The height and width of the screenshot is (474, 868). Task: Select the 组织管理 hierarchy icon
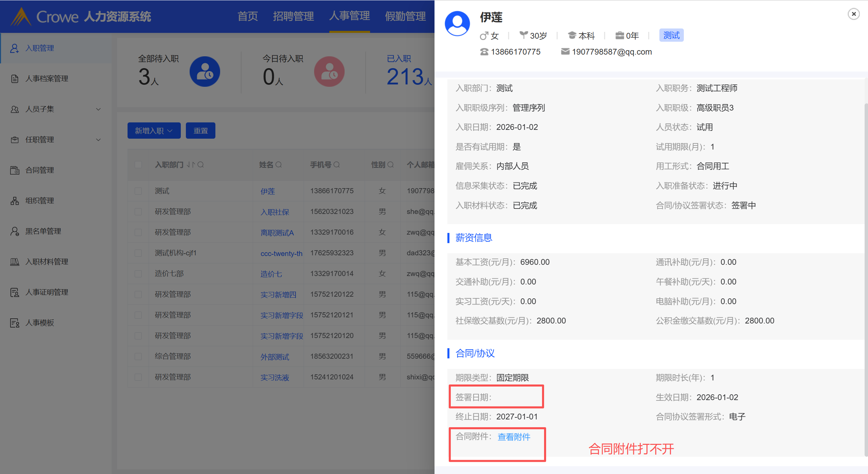(x=15, y=201)
